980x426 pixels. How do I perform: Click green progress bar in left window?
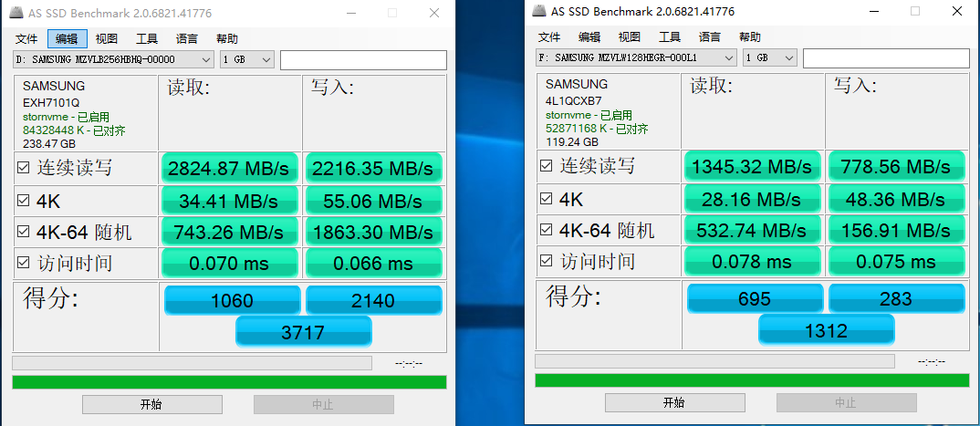[x=229, y=382]
